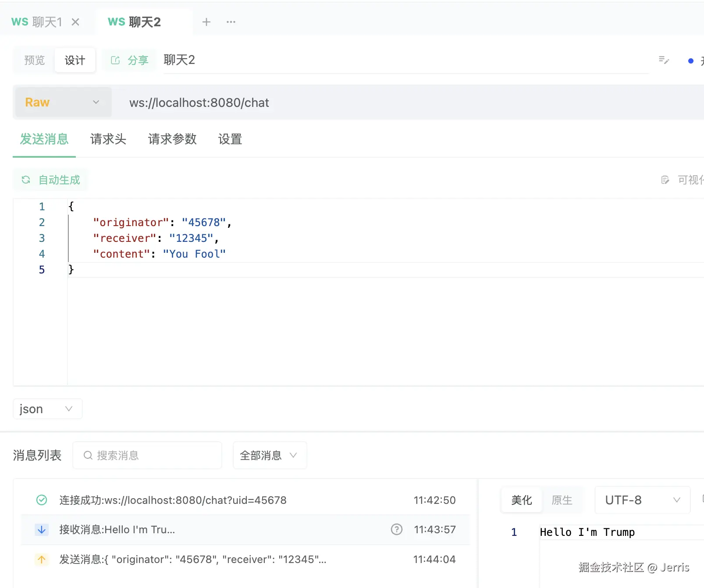Viewport: 704px width, 588px height.
Task: Click the Hello I'm Trump response text
Action: point(587,532)
